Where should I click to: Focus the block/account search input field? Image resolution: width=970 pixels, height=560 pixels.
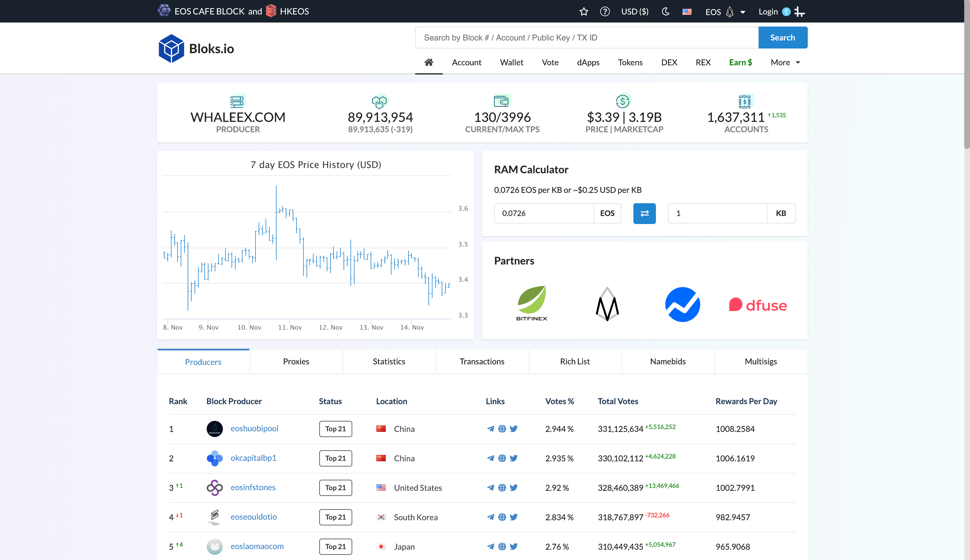[x=587, y=38]
